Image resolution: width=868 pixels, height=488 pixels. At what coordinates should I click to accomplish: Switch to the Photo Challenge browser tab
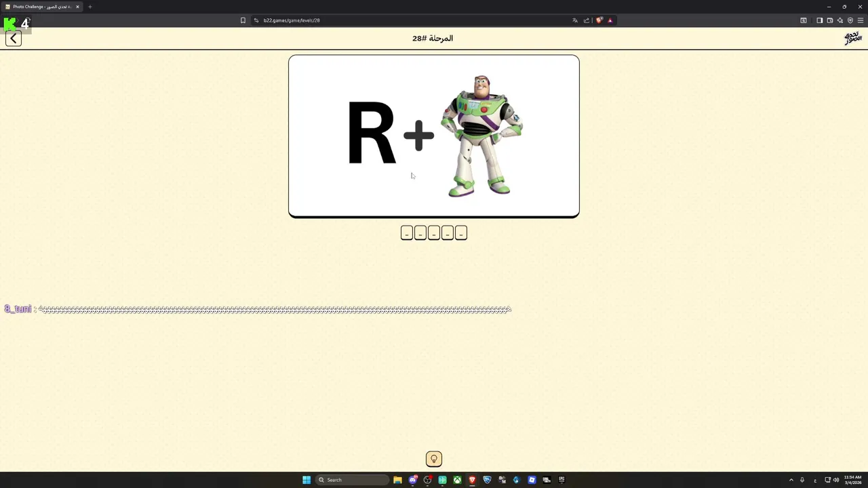pos(42,7)
